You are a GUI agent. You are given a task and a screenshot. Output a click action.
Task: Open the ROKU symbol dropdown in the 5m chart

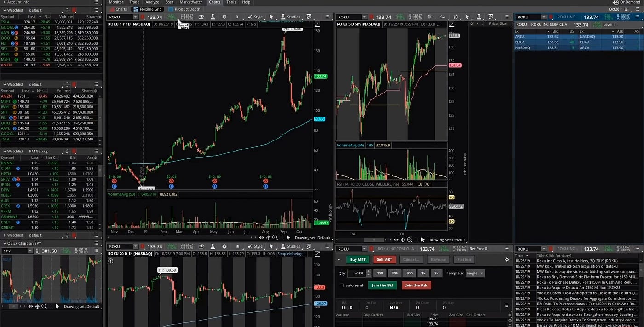(364, 17)
